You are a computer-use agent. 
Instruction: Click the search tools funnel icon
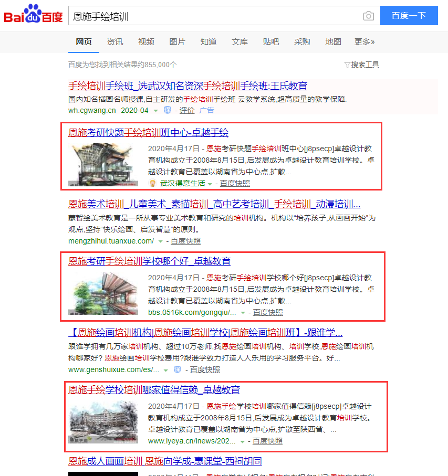coord(347,65)
